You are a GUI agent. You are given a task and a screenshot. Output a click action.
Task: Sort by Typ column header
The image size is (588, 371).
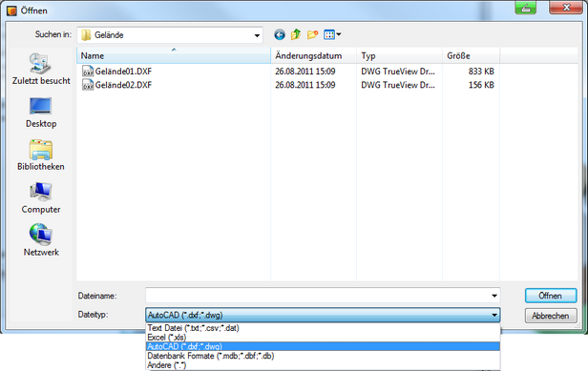pyautogui.click(x=399, y=56)
